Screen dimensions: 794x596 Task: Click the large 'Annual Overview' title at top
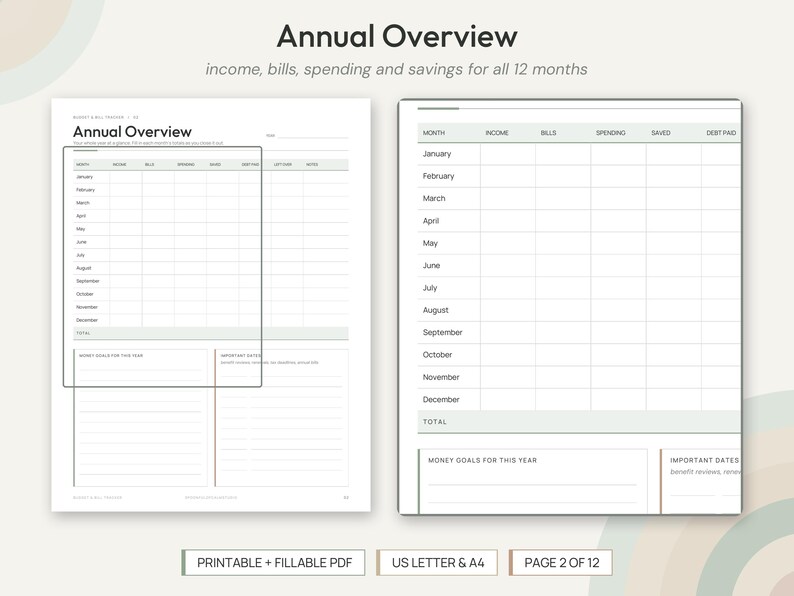coord(397,36)
